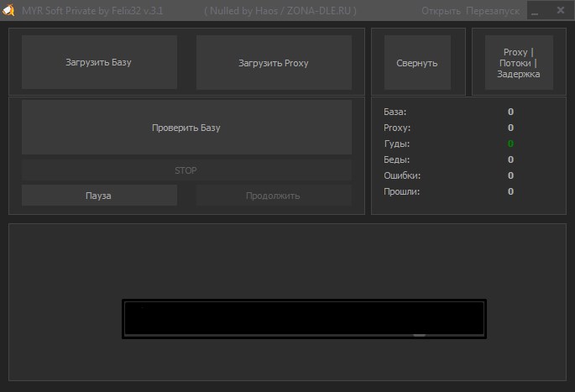Click the База count value

coord(510,112)
